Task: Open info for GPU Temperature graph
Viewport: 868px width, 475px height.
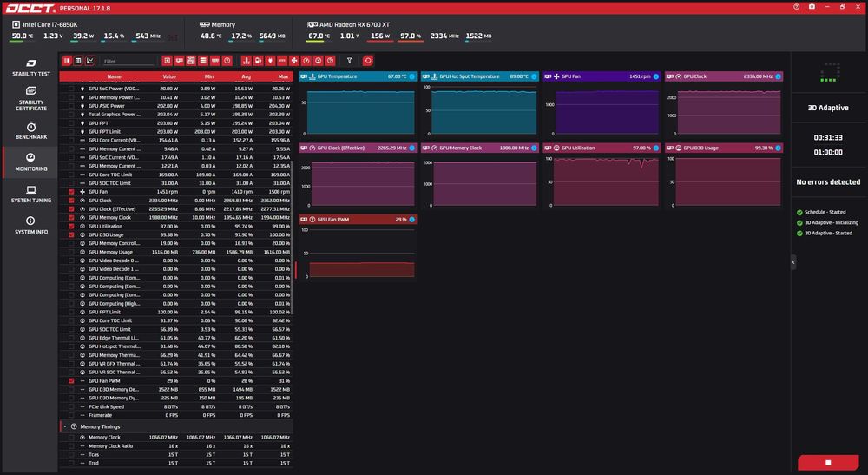Action: [x=411, y=76]
